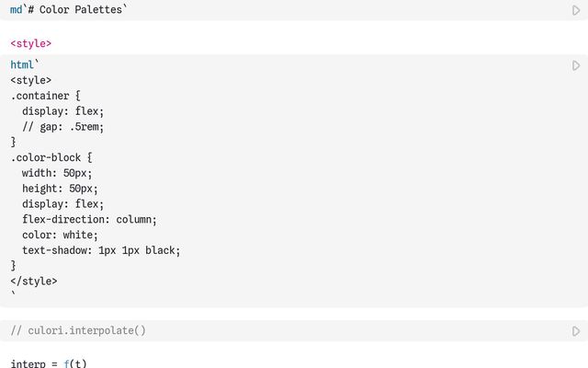Viewport: 588px width, 368px height.
Task: Click the '.container {' selector line
Action: click(x=45, y=96)
